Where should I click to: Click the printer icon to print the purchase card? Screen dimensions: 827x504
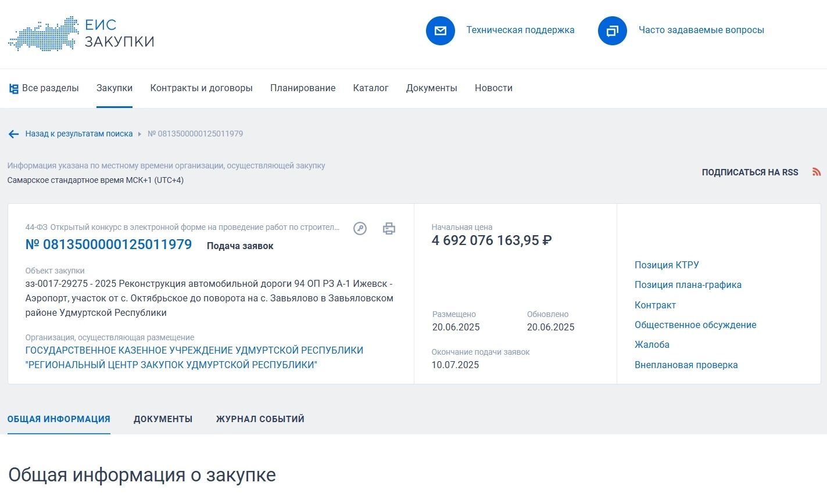tap(389, 229)
